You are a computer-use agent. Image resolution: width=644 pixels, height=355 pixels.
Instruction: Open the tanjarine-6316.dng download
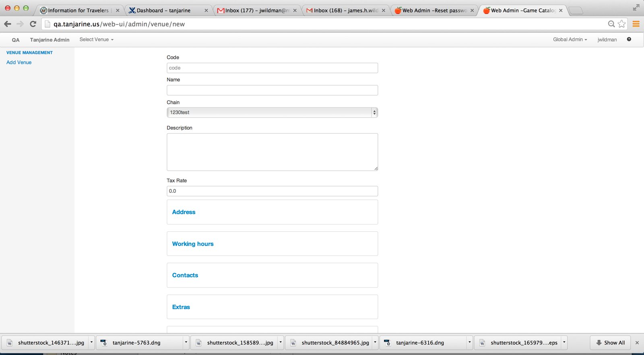pyautogui.click(x=423, y=343)
